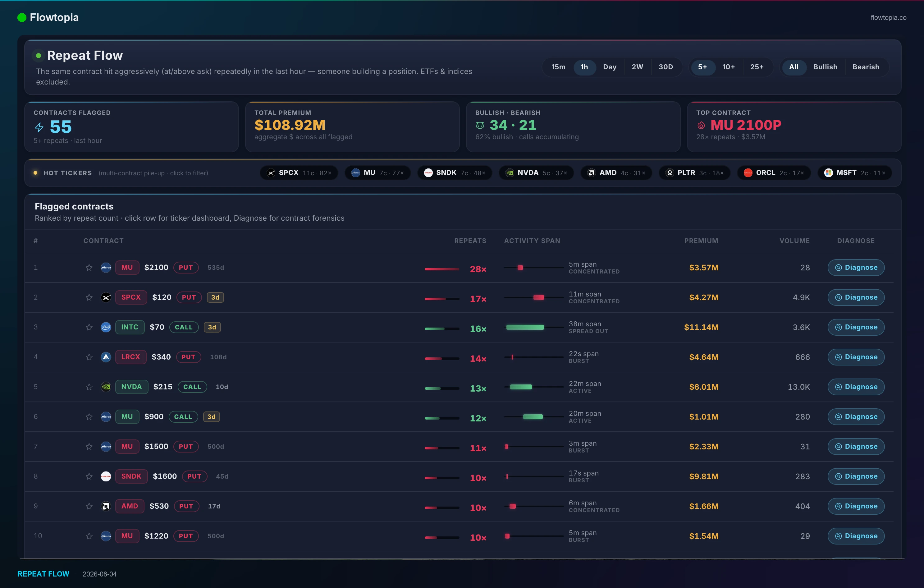
Task: Diagnose the LRCX $340 PUT contract
Action: click(x=856, y=357)
